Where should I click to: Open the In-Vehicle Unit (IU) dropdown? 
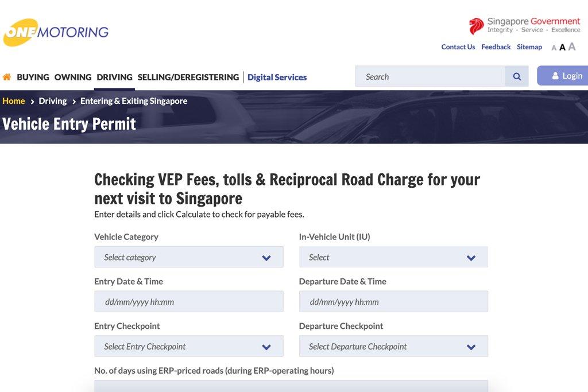[x=393, y=257]
